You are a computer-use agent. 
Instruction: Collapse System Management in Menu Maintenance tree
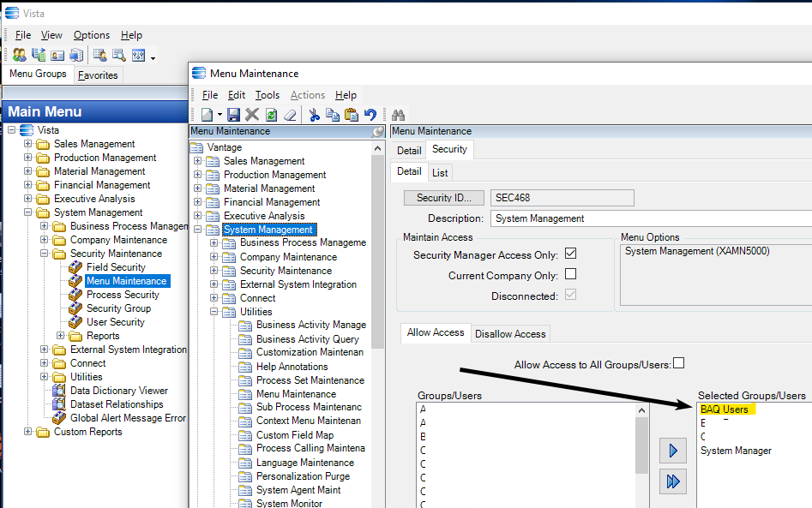click(198, 230)
